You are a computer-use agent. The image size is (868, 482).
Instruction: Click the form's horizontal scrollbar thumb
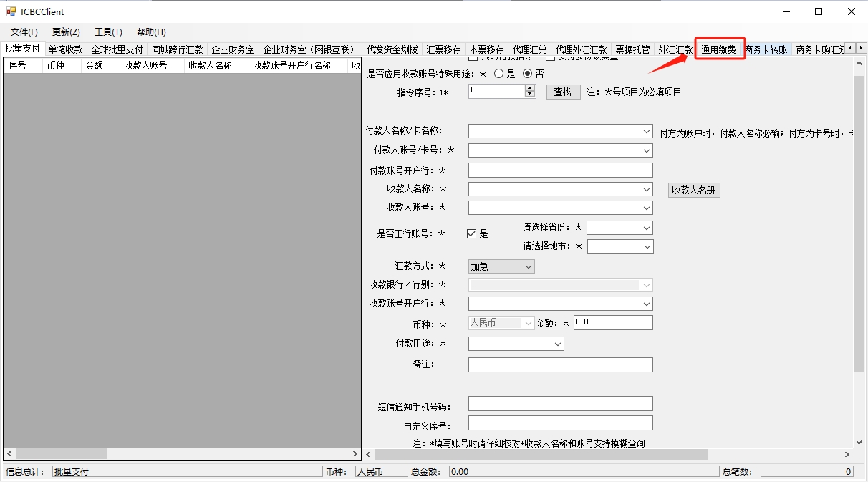pos(541,454)
